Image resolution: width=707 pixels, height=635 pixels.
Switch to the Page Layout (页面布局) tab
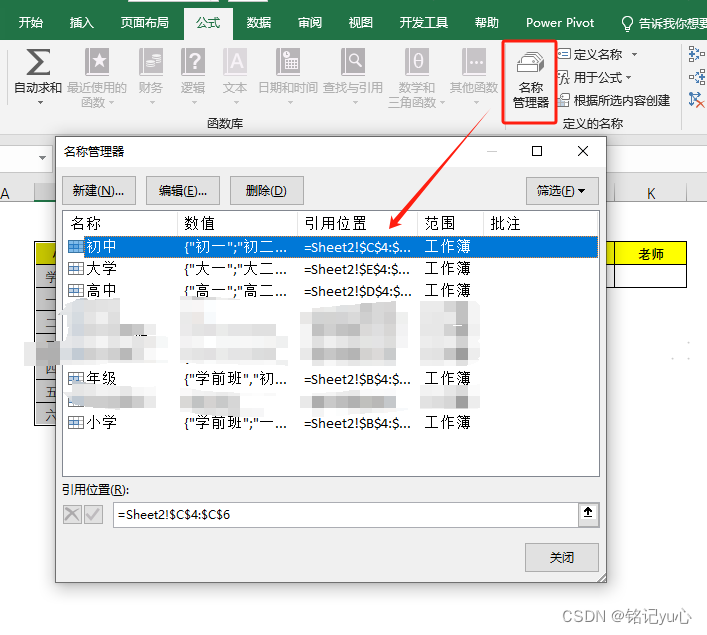(145, 23)
